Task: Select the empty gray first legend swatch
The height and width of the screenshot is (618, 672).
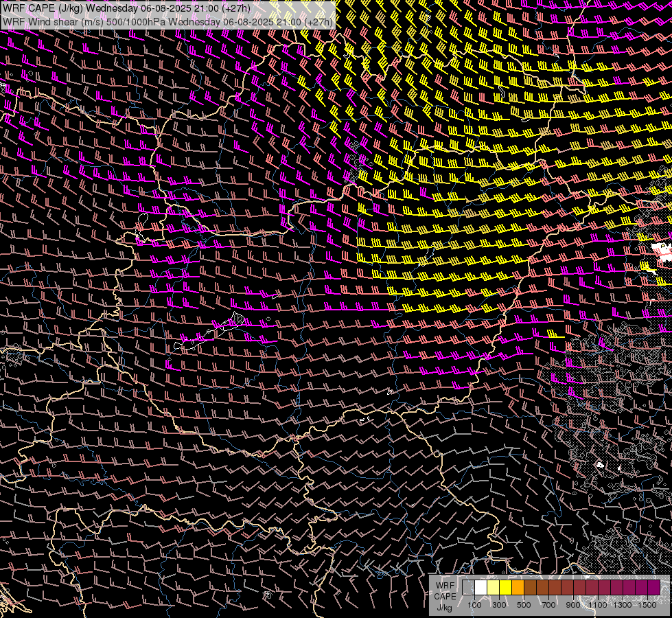Action: tap(468, 587)
